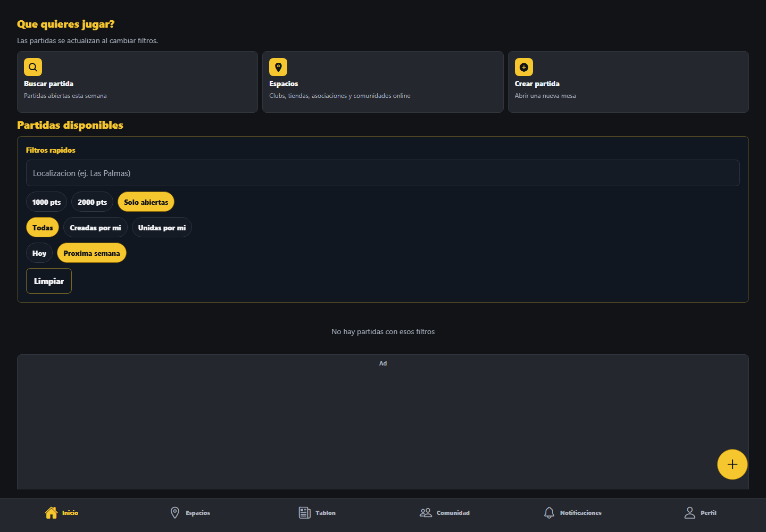
Task: Toggle the Proxima semana filter
Action: (x=91, y=253)
